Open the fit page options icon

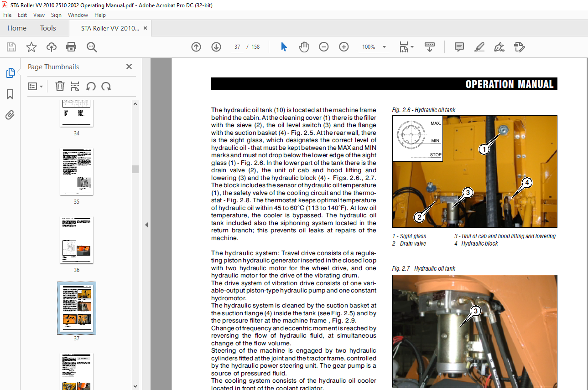point(404,47)
